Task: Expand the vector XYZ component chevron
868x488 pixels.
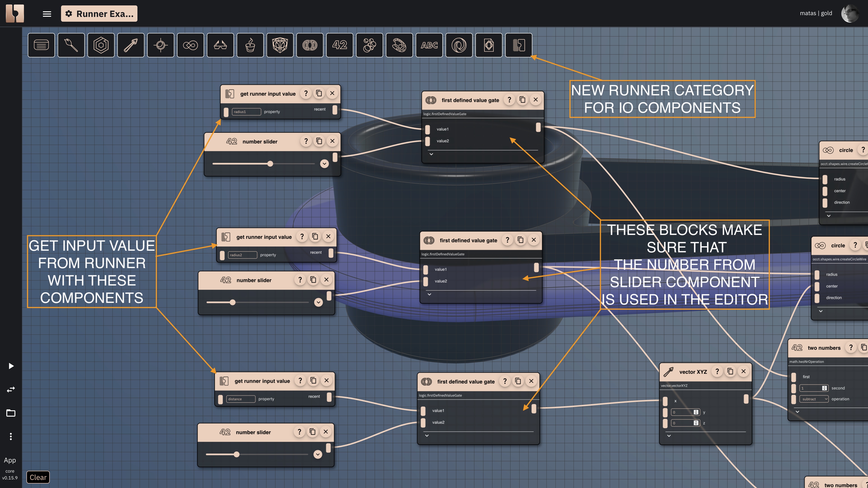Action: 669,435
